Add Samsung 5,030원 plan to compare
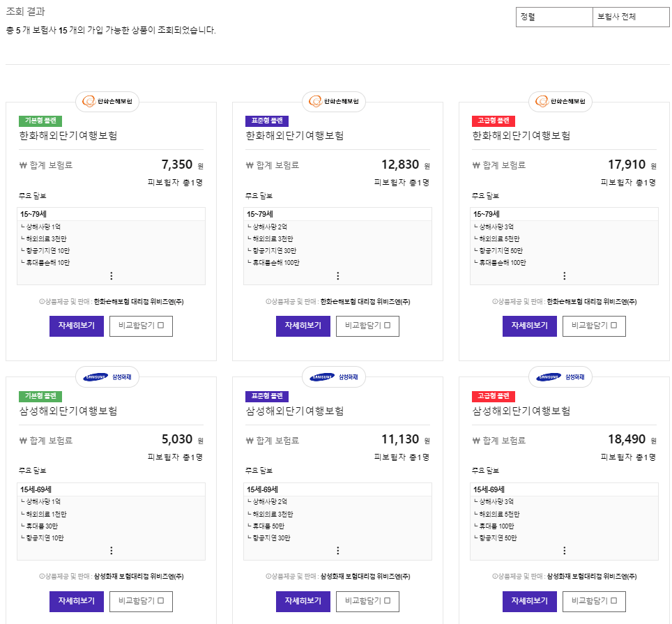The height and width of the screenshot is (624, 672). [141, 601]
